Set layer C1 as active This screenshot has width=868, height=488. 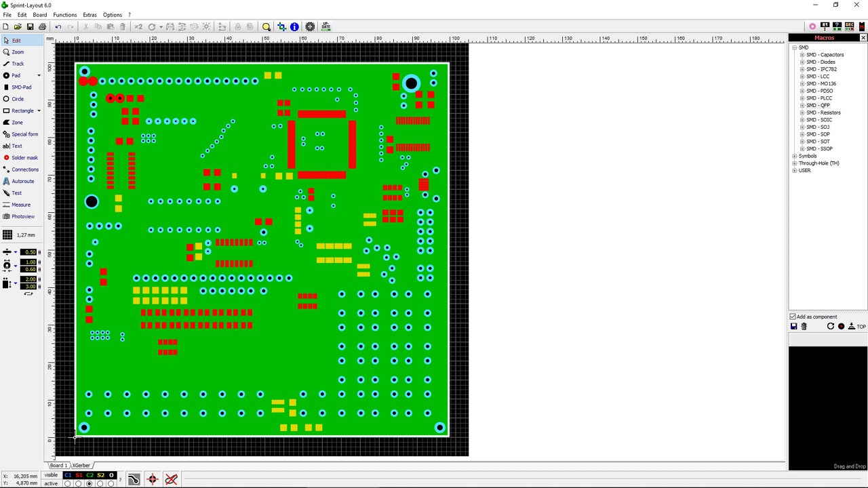coord(67,483)
